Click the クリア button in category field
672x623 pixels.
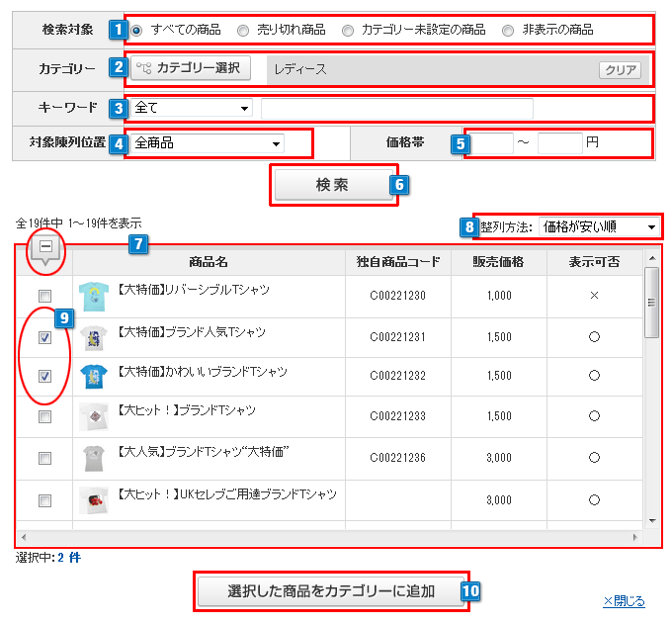620,70
